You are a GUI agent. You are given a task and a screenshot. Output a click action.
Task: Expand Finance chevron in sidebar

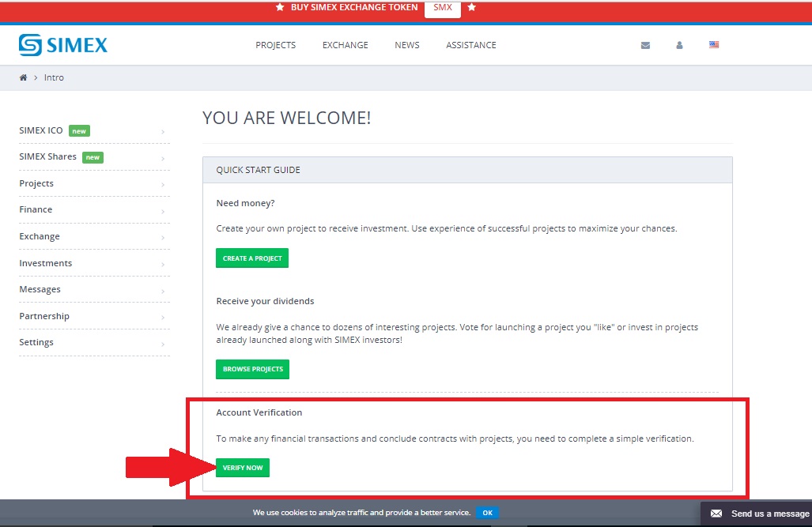tap(163, 211)
